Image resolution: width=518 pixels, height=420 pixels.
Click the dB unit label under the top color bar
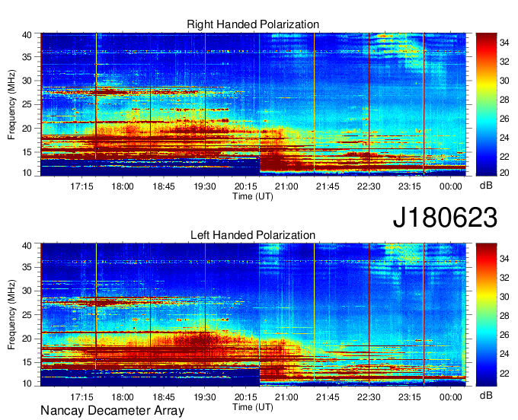[486, 186]
